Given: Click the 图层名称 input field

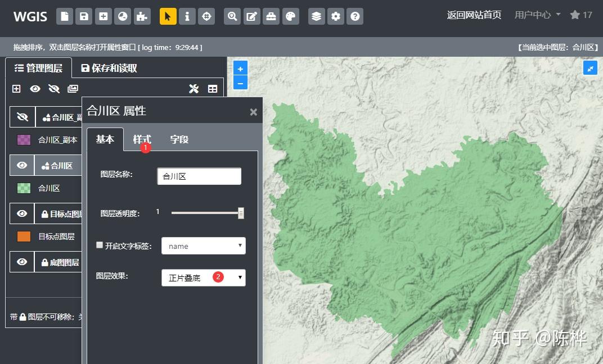Looking at the screenshot, I should click(199, 176).
